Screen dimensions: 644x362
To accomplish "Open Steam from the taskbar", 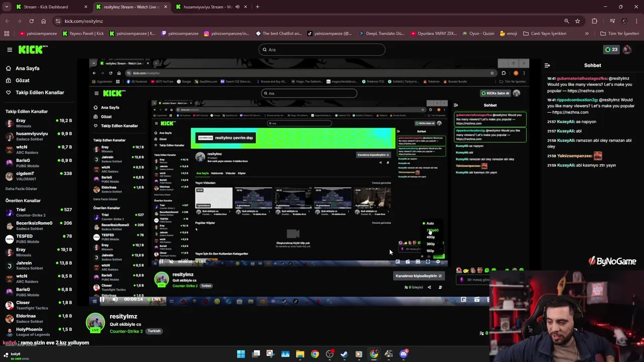I will tap(344, 354).
